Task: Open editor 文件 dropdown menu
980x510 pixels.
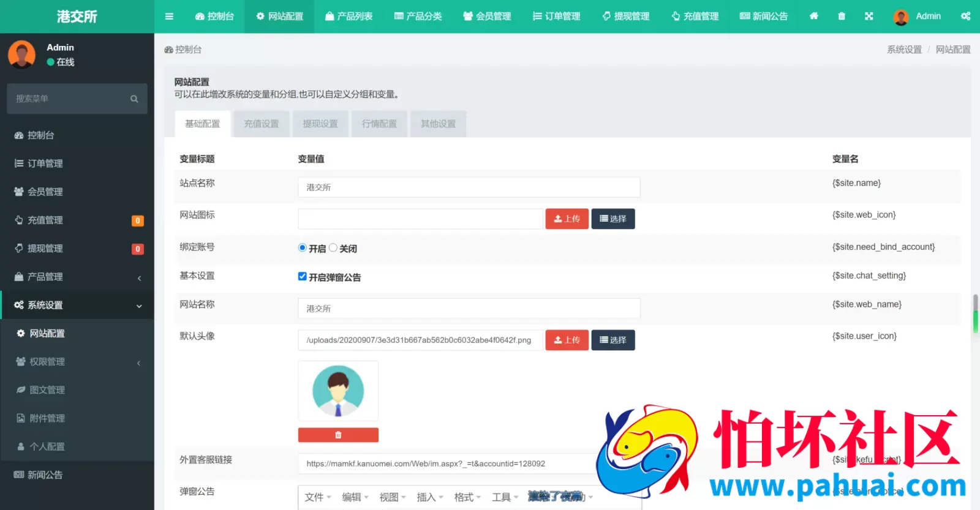Action: click(x=318, y=497)
